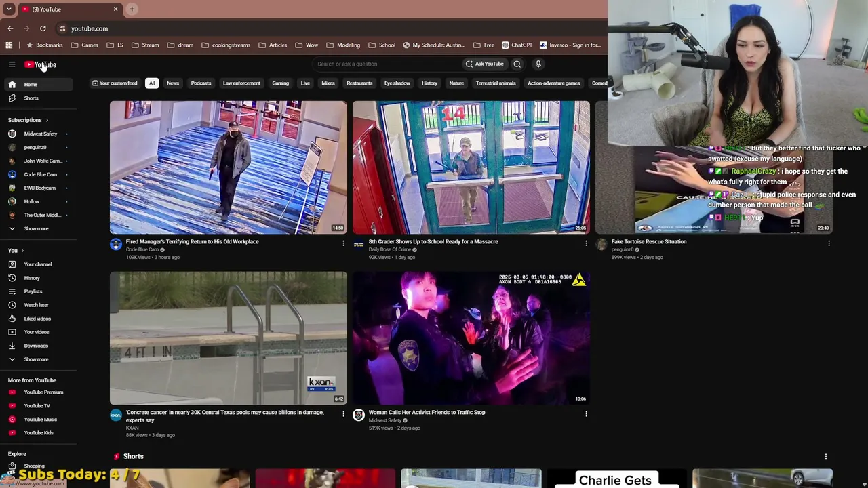Open Watch later in sidebar
The image size is (868, 488).
tap(37, 305)
